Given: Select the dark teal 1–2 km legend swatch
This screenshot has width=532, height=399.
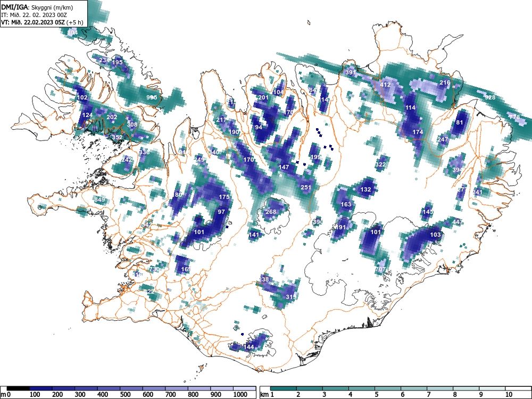Looking at the screenshot, I should [x=284, y=388].
